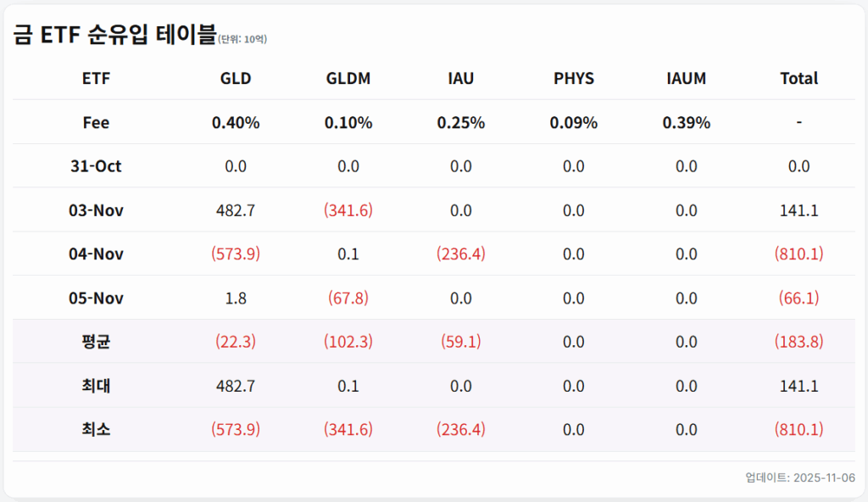Click the 최소 row label
868x502 pixels.
click(97, 430)
